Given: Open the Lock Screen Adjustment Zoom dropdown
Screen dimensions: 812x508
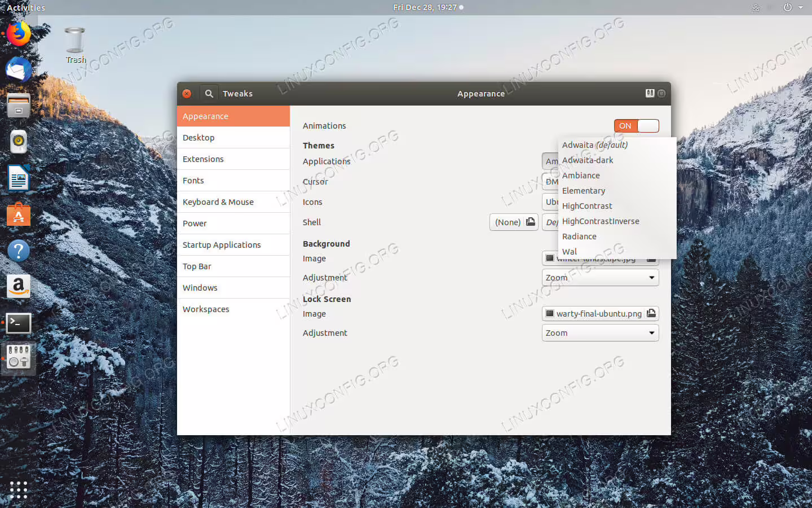Looking at the screenshot, I should tap(601, 333).
